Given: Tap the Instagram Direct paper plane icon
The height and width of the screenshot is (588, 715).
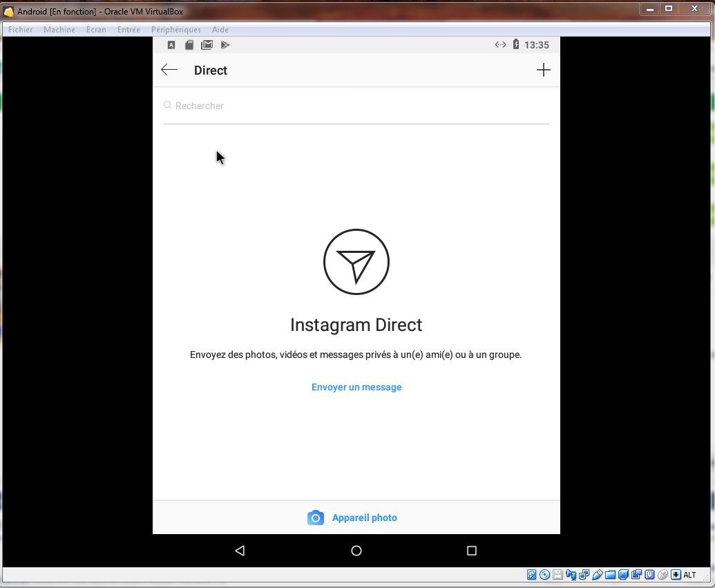Looking at the screenshot, I should tap(356, 262).
